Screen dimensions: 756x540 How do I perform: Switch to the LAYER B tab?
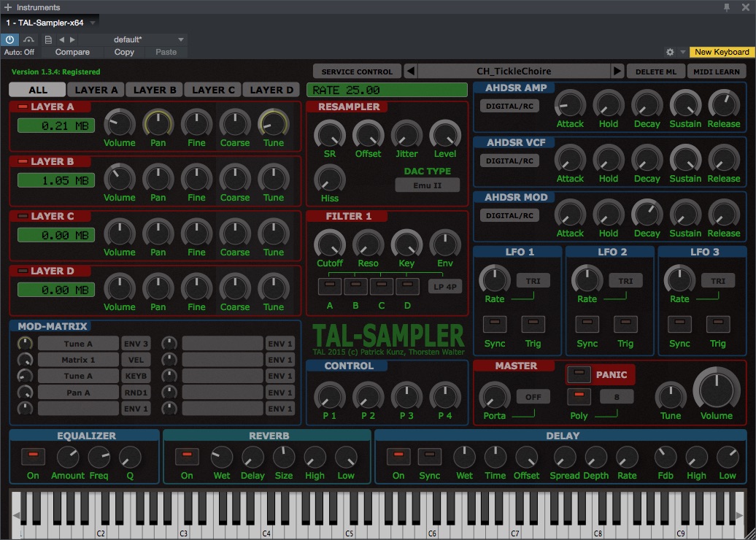(155, 90)
